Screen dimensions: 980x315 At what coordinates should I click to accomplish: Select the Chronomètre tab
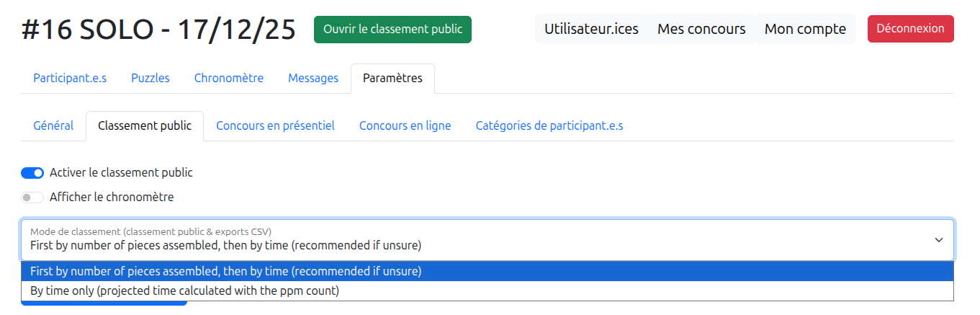pyautogui.click(x=229, y=79)
